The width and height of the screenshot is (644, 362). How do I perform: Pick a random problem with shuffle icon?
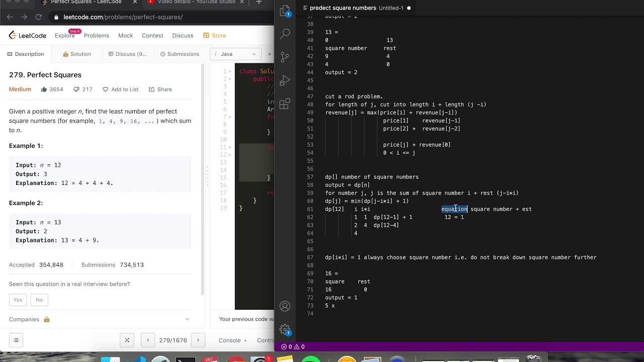click(x=127, y=340)
